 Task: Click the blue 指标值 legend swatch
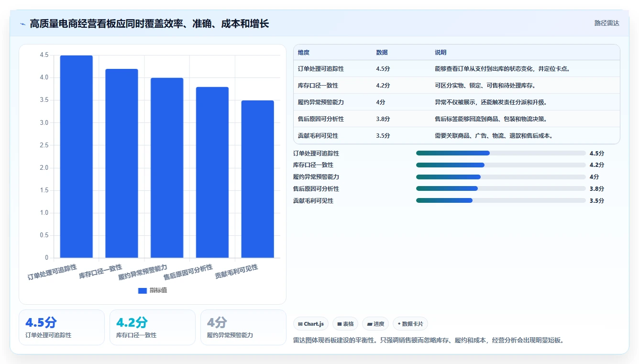coord(142,290)
